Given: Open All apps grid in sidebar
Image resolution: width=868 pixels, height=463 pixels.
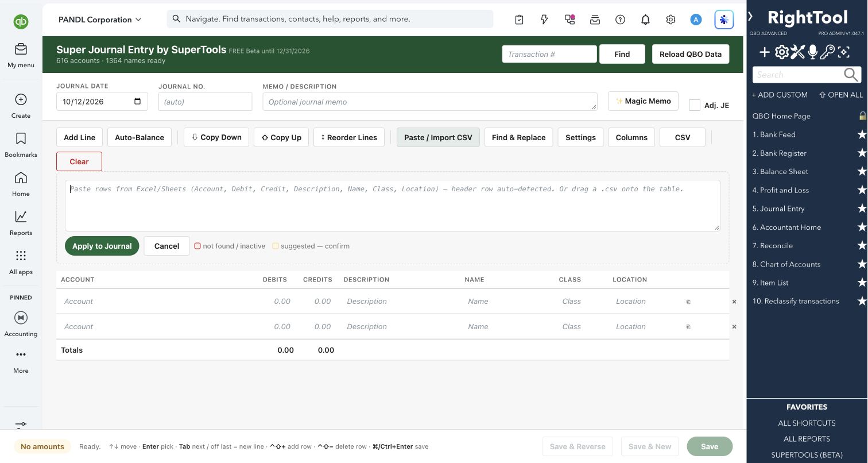Looking at the screenshot, I should [x=21, y=262].
